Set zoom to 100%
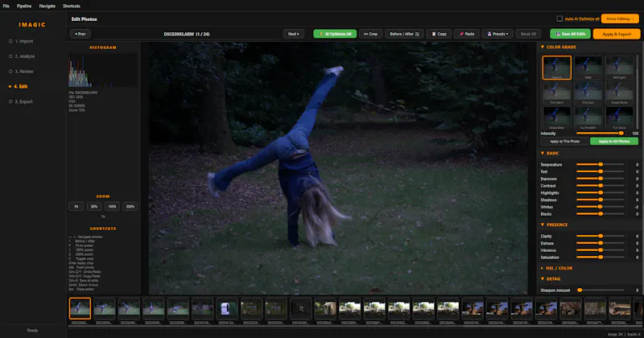 pos(112,207)
